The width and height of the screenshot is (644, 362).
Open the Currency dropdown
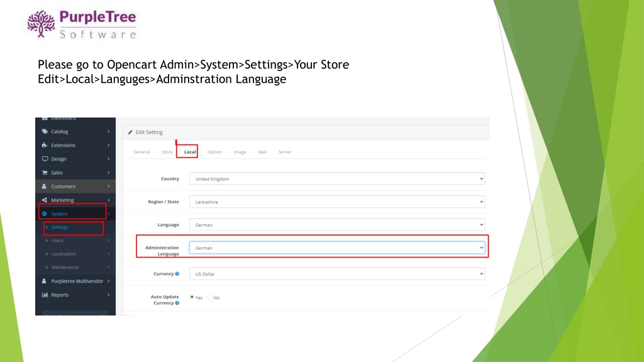coord(337,274)
